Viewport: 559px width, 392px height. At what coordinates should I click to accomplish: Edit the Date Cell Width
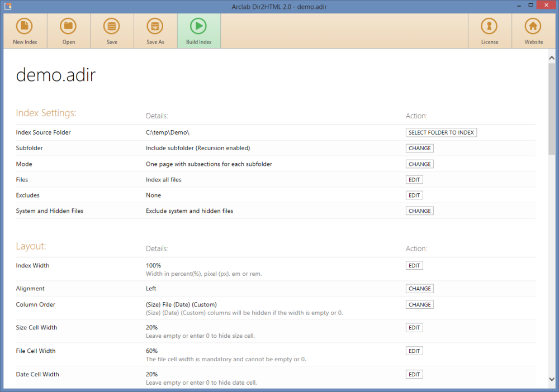point(414,375)
